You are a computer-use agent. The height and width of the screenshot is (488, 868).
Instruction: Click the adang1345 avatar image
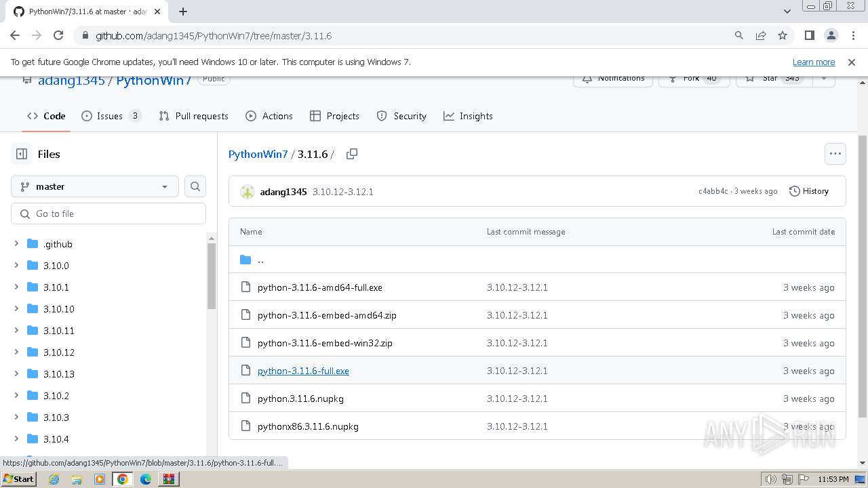point(248,192)
